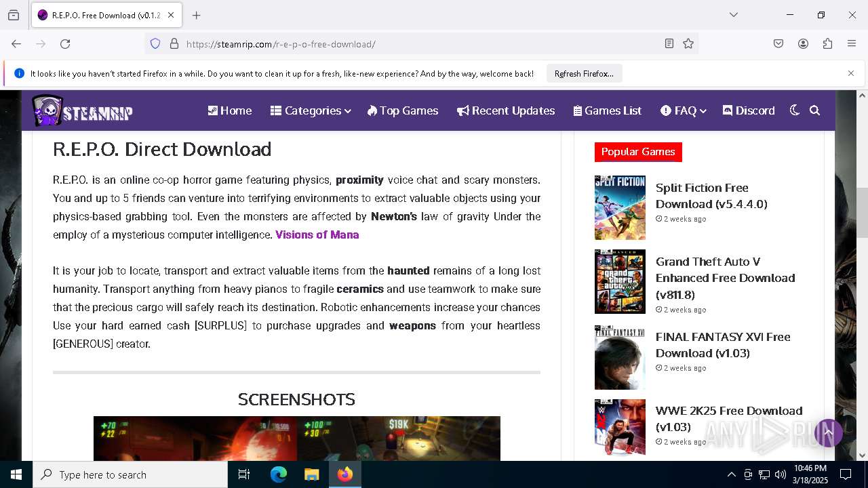Click Refresh Firefox button
This screenshot has width=868, height=488.
[x=584, y=73]
